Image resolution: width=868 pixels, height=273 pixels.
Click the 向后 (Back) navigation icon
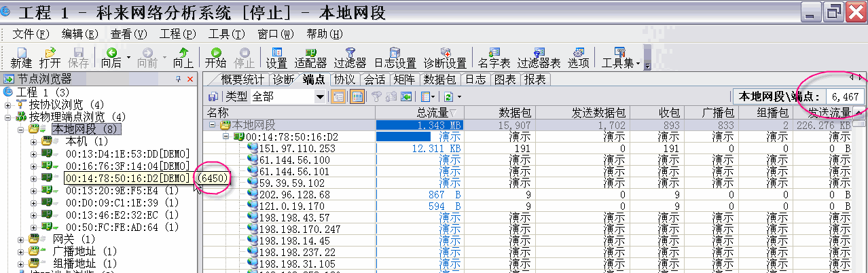(x=111, y=57)
